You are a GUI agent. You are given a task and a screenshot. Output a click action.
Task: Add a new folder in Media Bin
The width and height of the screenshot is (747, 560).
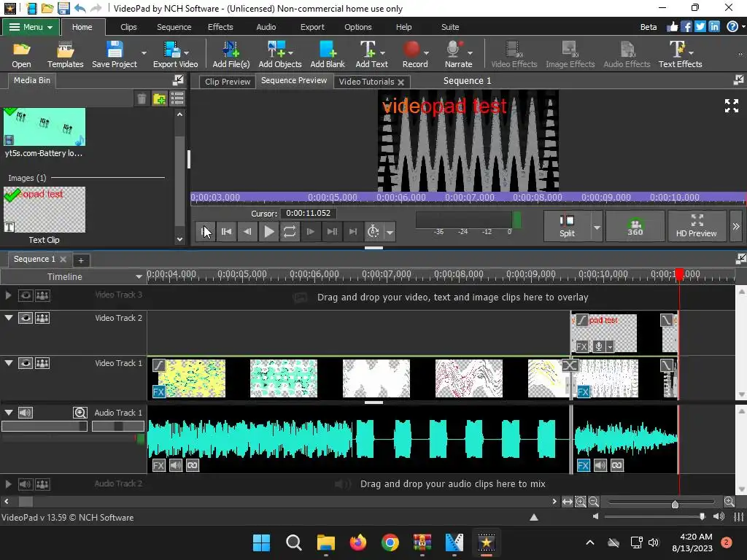(x=160, y=99)
